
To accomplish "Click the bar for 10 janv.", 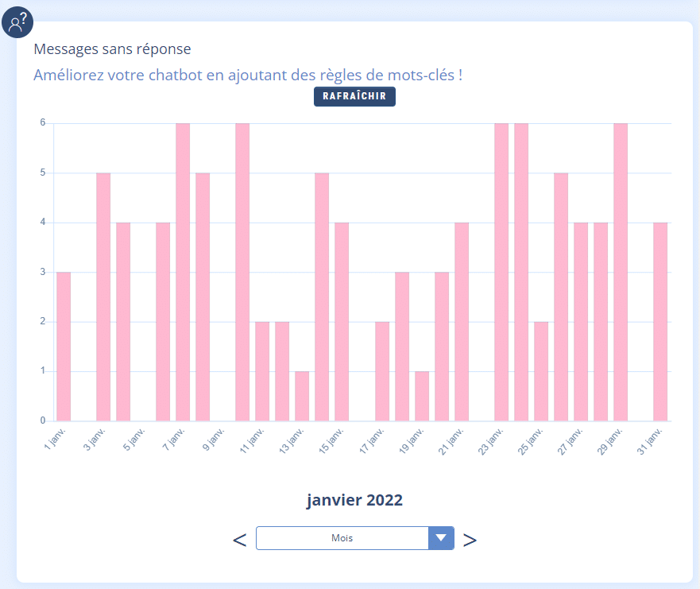I will pos(242,272).
